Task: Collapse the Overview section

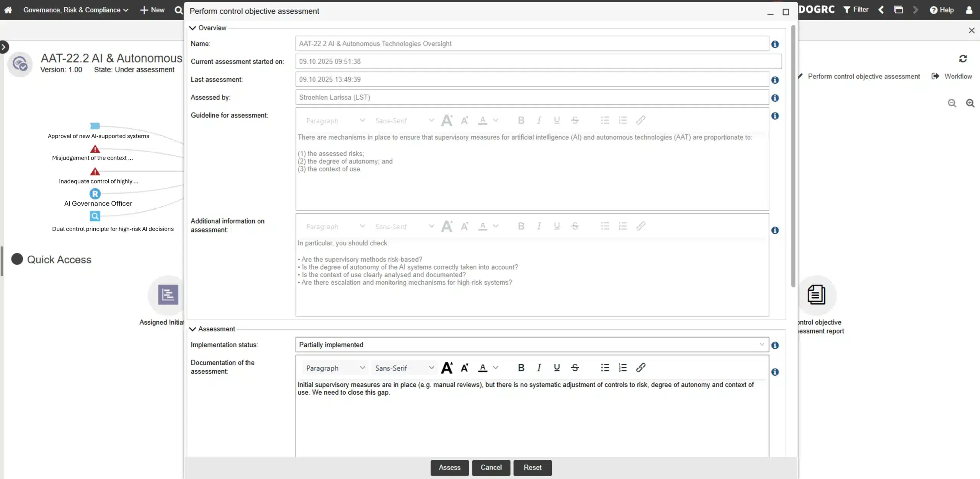Action: (x=193, y=28)
